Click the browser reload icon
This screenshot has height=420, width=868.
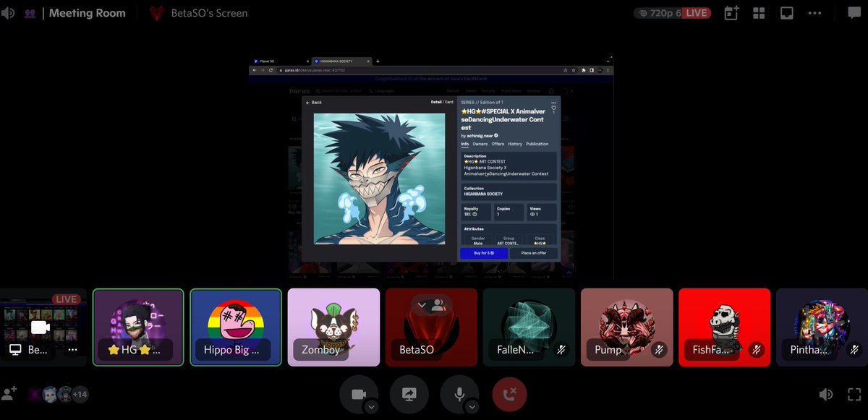(x=271, y=70)
